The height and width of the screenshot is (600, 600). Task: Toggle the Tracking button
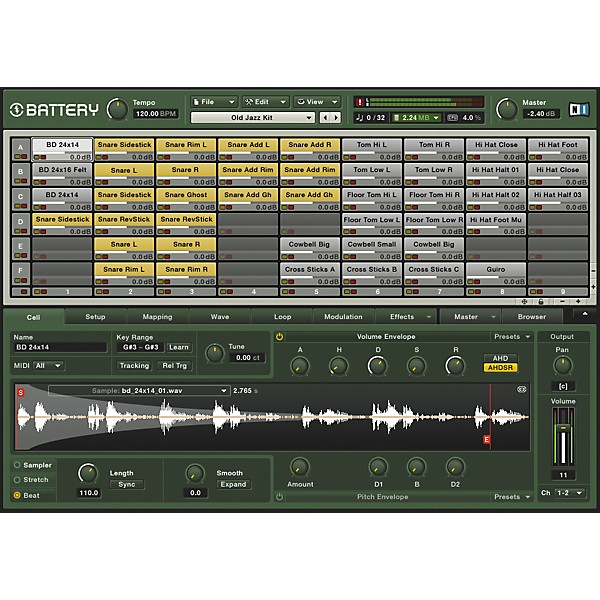point(134,365)
